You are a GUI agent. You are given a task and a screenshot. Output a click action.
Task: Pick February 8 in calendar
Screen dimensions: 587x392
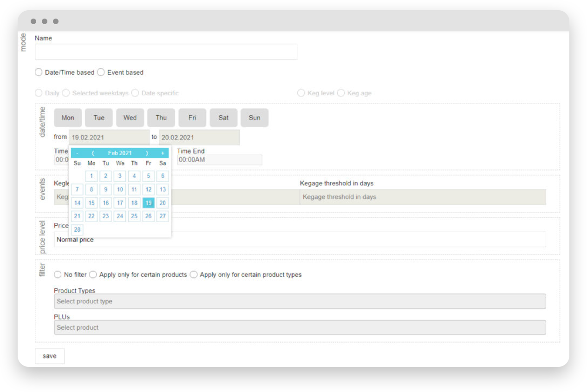(91, 189)
